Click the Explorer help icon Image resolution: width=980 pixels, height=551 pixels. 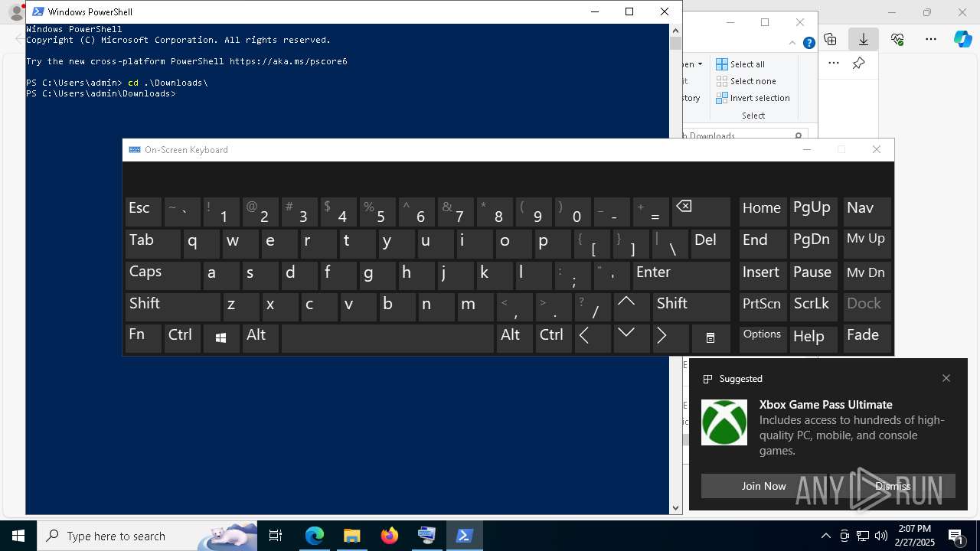point(808,43)
